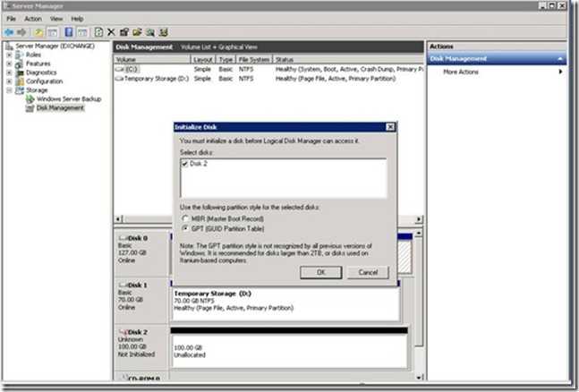Expand the Diagnostics tree node
The width and height of the screenshot is (579, 392).
[x=10, y=72]
